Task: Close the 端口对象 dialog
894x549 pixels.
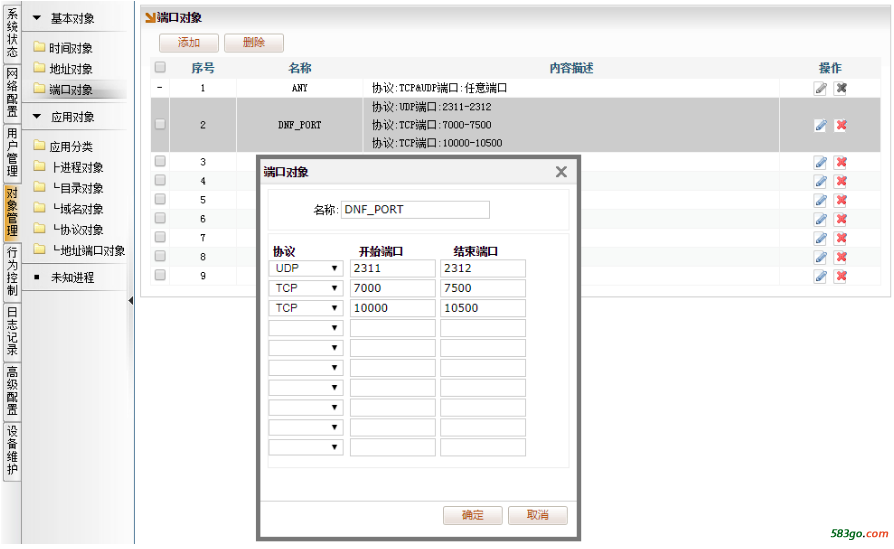Action: point(561,172)
